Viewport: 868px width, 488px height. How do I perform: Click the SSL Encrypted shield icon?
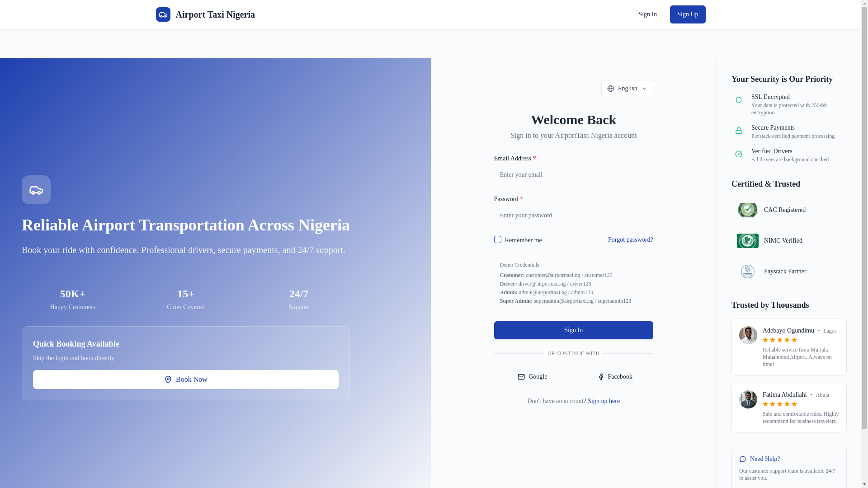(x=739, y=100)
